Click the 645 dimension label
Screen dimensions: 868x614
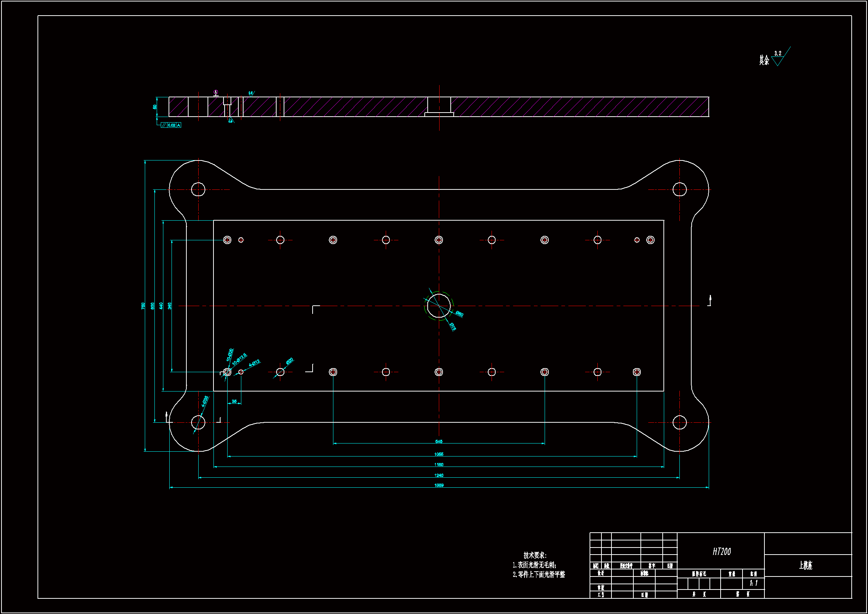(x=438, y=442)
